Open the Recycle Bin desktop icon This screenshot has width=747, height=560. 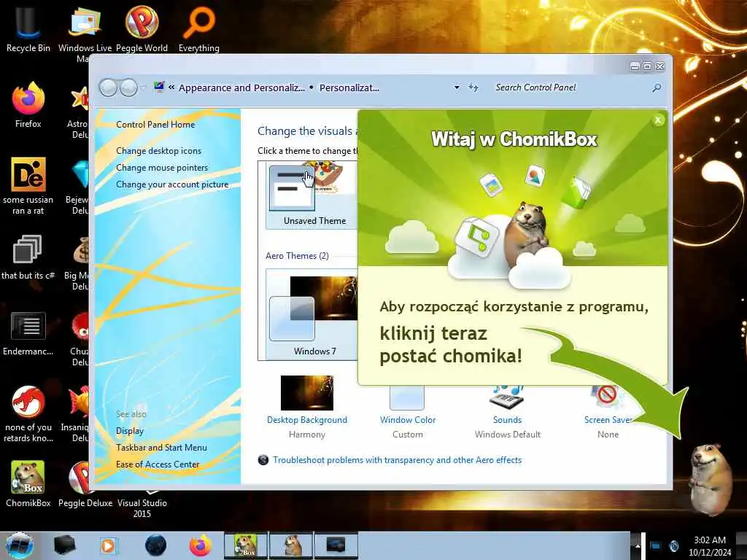[x=28, y=28]
